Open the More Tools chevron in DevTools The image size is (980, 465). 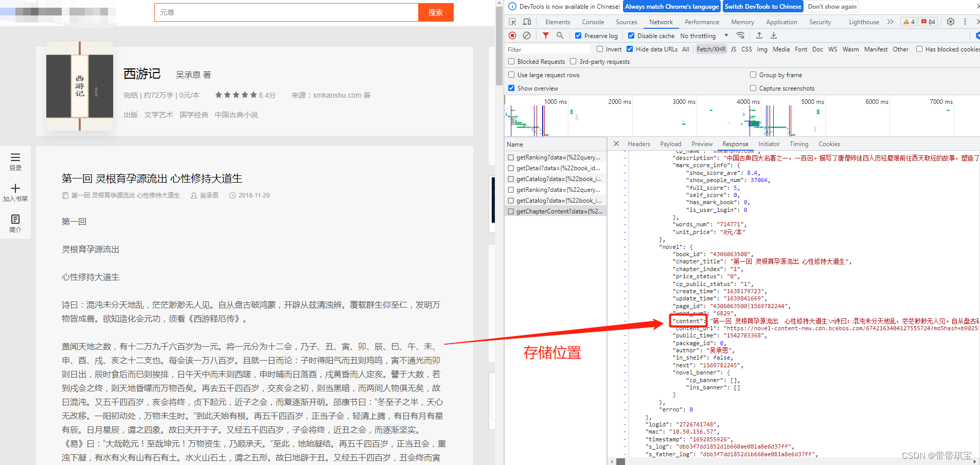click(x=890, y=22)
